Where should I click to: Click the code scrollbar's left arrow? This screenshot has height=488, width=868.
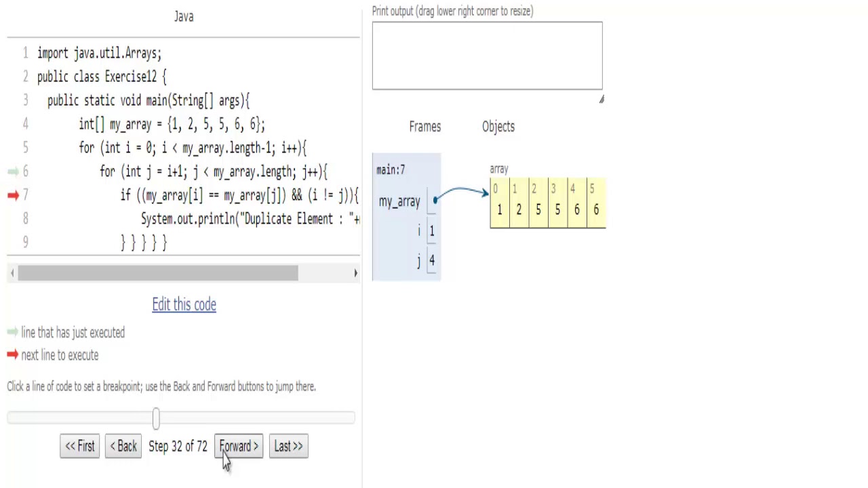pyautogui.click(x=12, y=272)
